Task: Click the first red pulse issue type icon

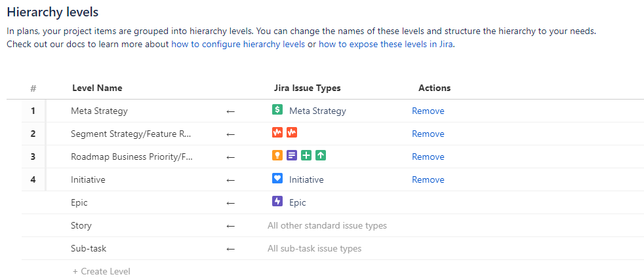Action: [x=277, y=133]
